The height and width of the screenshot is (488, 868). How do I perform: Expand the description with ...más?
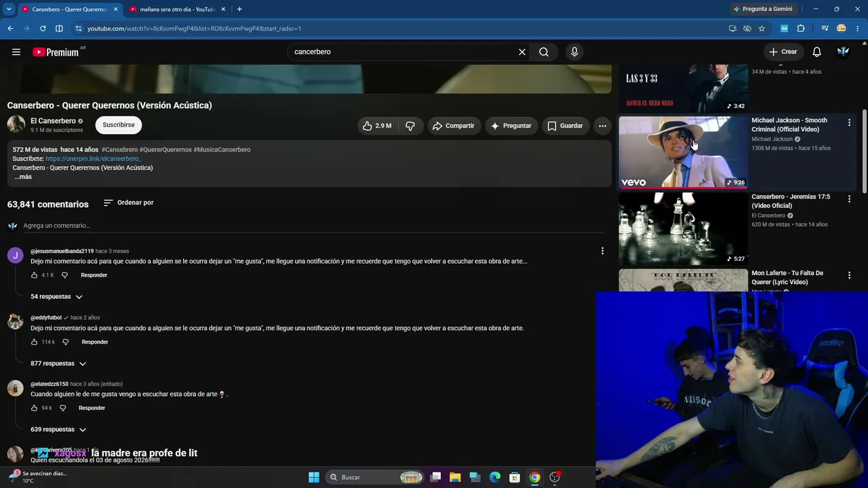coord(23,177)
